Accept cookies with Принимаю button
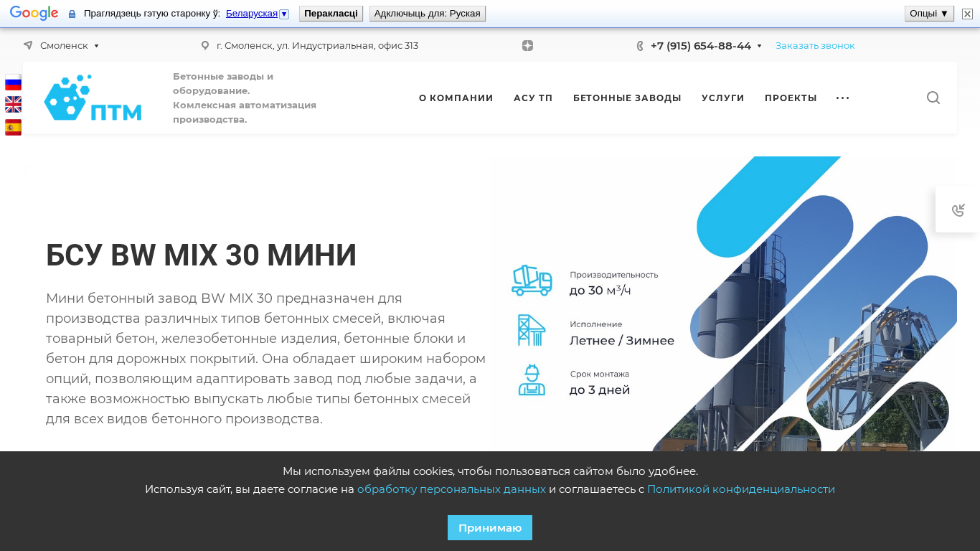This screenshot has width=980, height=551. (490, 527)
